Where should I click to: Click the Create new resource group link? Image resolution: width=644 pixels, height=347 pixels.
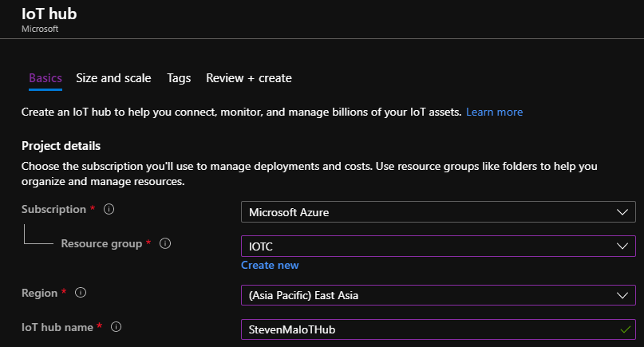pos(270,266)
